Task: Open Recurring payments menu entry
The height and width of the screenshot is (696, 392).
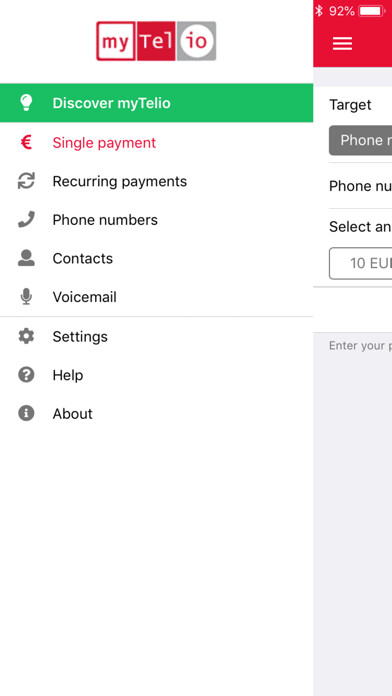Action: (x=156, y=181)
